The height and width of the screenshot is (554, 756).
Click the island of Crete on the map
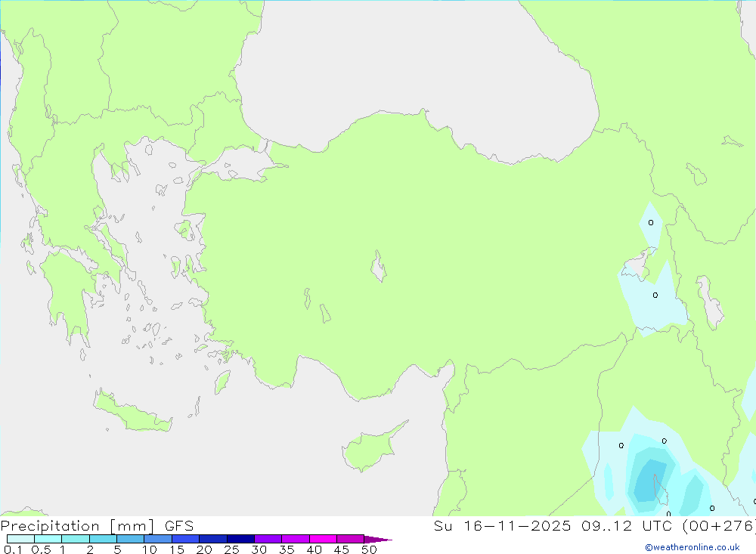pyautogui.click(x=132, y=412)
